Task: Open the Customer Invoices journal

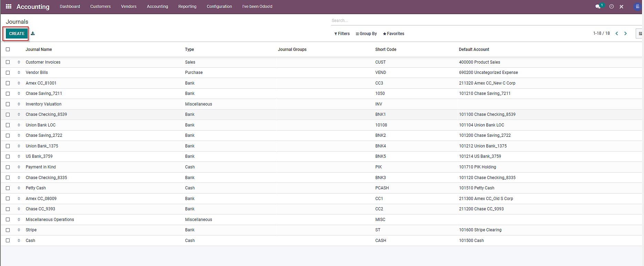Action: [43, 62]
